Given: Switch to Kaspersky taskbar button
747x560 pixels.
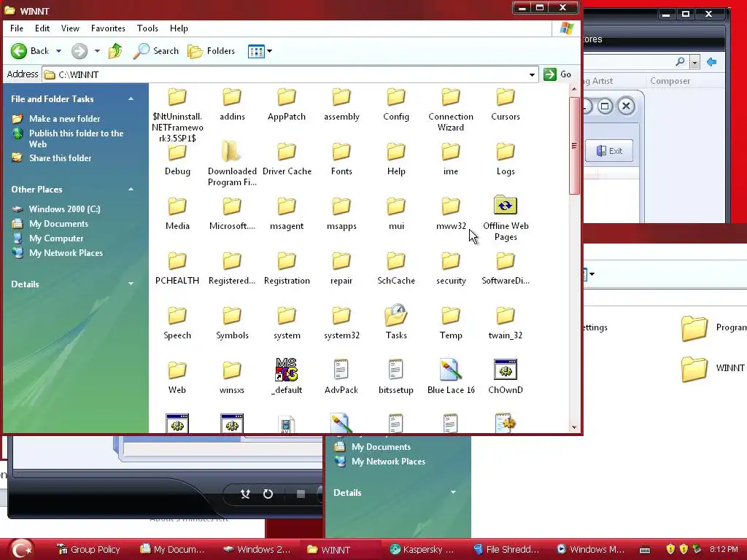Looking at the screenshot, I should pos(422,550).
